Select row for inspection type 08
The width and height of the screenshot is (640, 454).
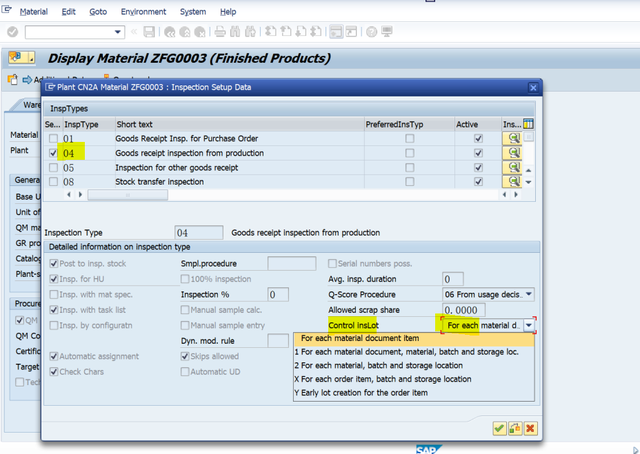click(x=53, y=181)
